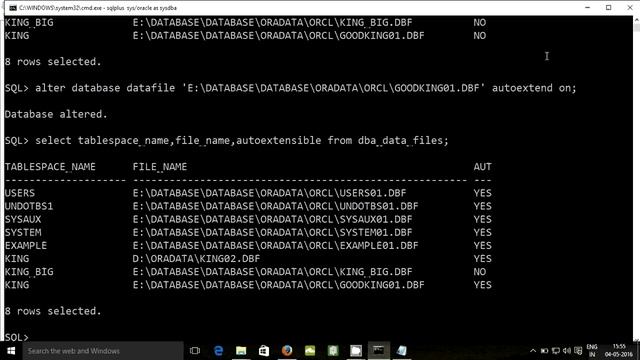The height and width of the screenshot is (360, 640).
Task: Open File Explorer from the taskbar
Action: click(x=241, y=351)
